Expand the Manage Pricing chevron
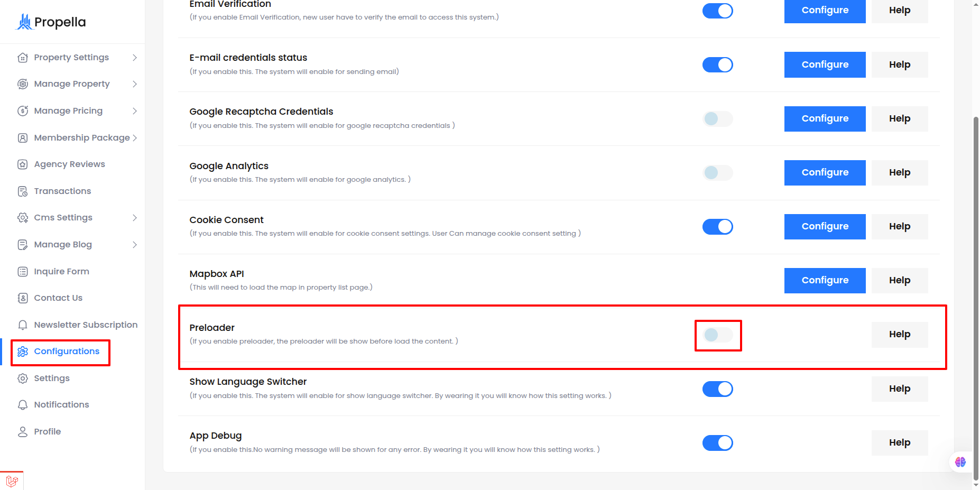The image size is (980, 490). [135, 111]
